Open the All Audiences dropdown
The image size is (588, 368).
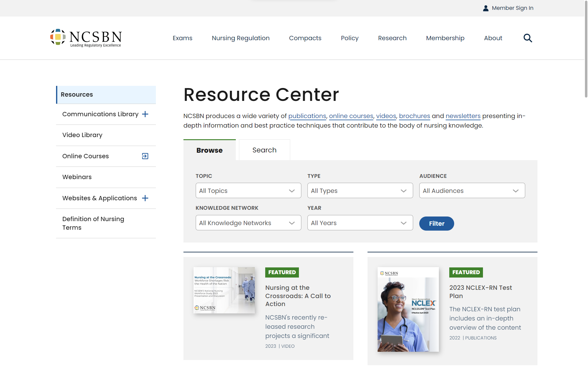472,190
